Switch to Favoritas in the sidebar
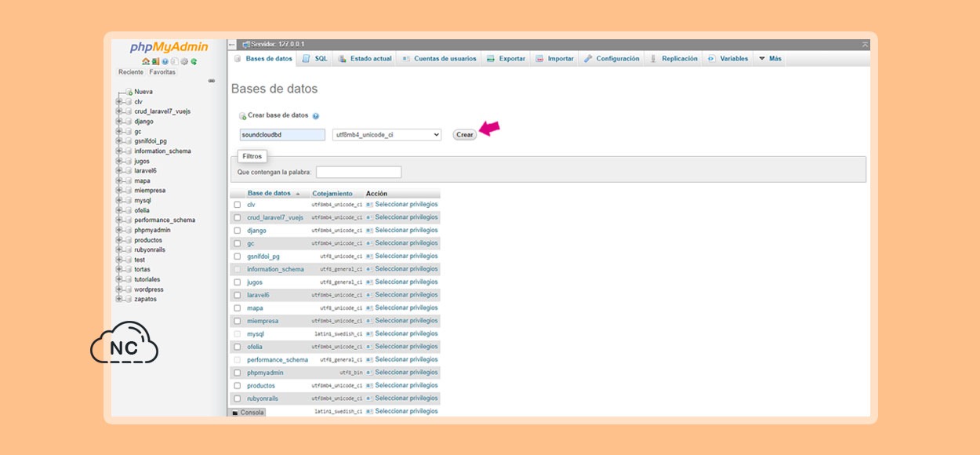The height and width of the screenshot is (455, 980). pos(162,72)
